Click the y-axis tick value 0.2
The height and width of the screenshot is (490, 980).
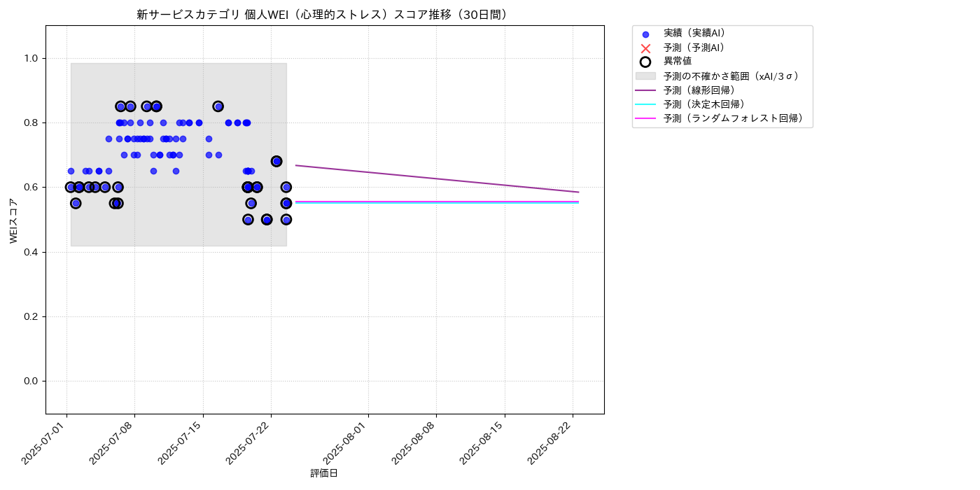point(32,316)
